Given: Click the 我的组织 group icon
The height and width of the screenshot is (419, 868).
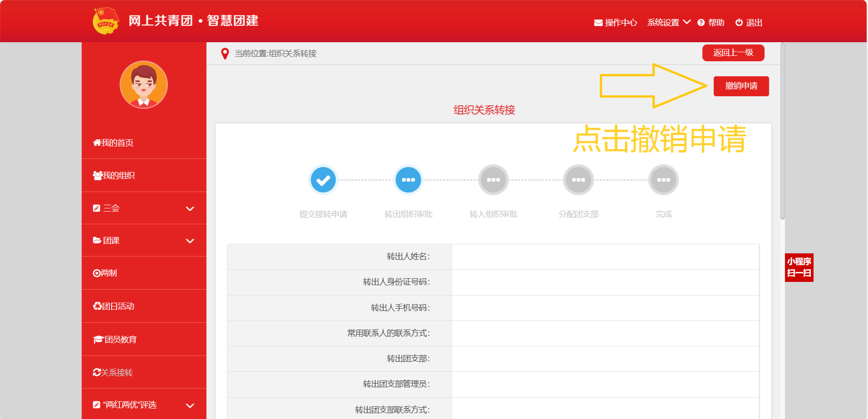Looking at the screenshot, I should click(x=97, y=175).
